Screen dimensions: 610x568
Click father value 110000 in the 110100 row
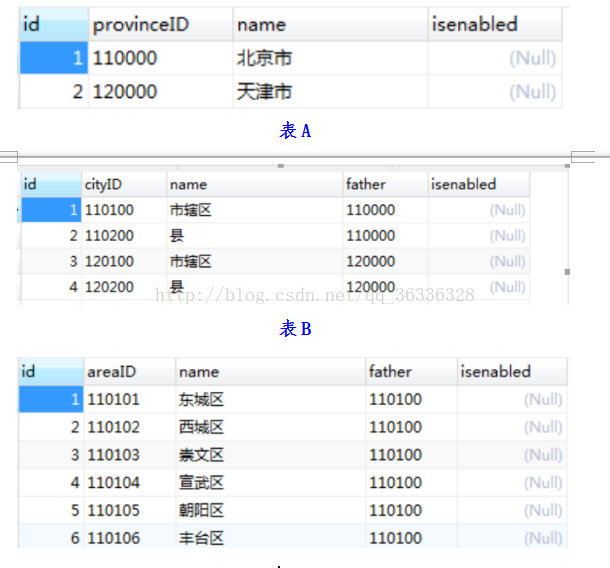coord(386,210)
